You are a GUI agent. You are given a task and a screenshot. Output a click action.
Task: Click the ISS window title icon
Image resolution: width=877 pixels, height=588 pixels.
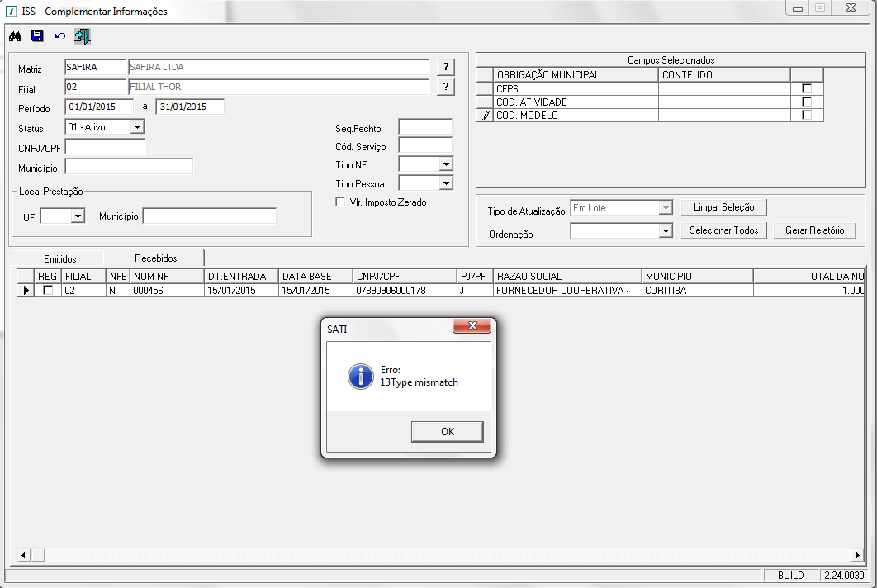pos(12,12)
